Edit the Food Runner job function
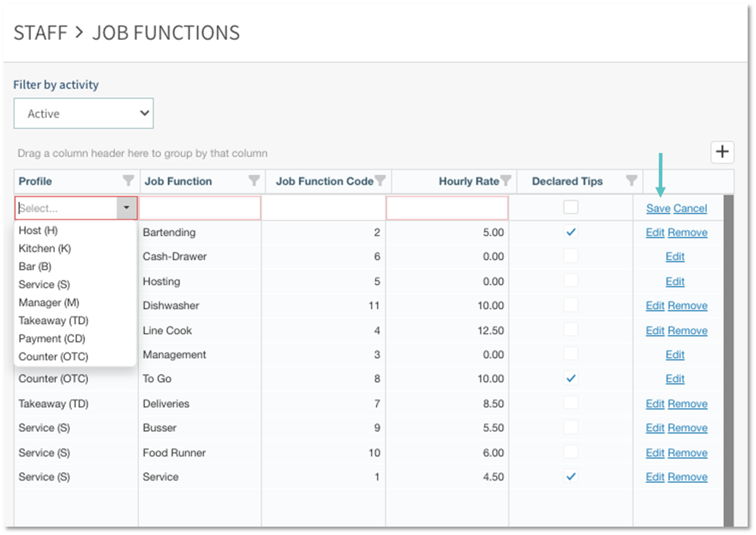Viewport: 756px width, 535px height. click(655, 453)
